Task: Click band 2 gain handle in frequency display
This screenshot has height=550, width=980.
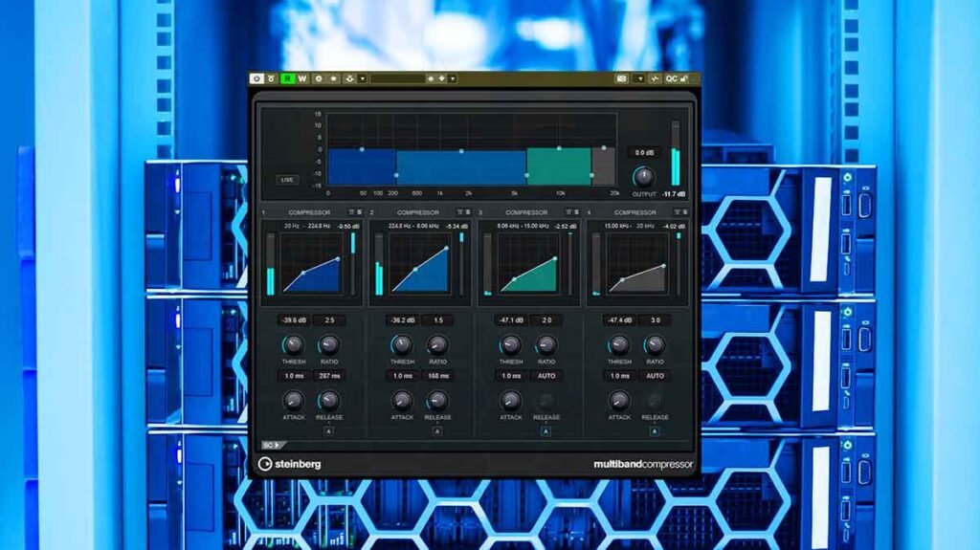Action: point(461,151)
